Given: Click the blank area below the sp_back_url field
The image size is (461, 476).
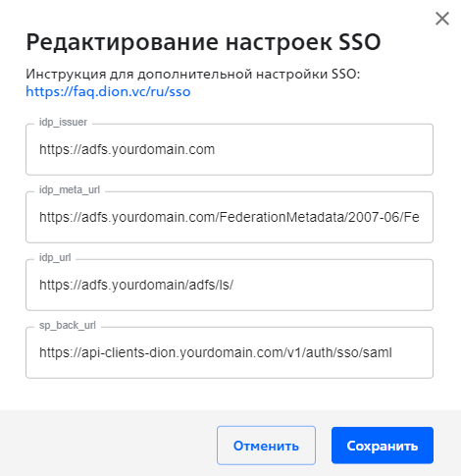Looking at the screenshot, I should pos(230,395).
